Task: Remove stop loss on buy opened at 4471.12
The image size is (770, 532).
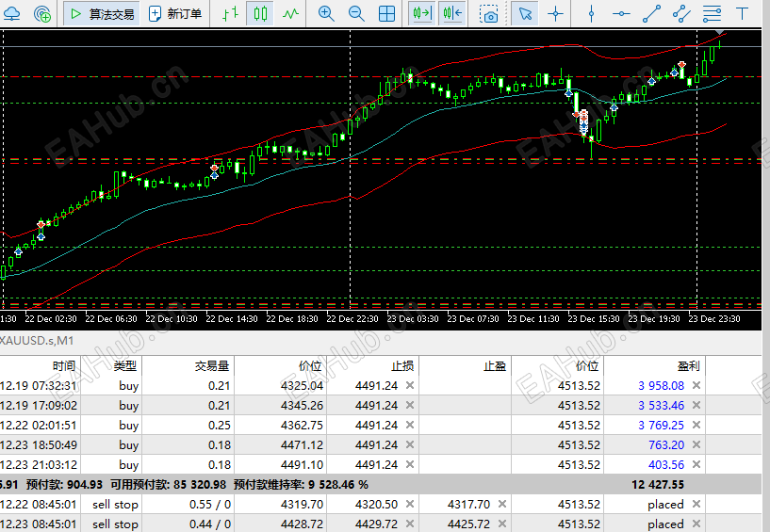Action: pos(410,444)
